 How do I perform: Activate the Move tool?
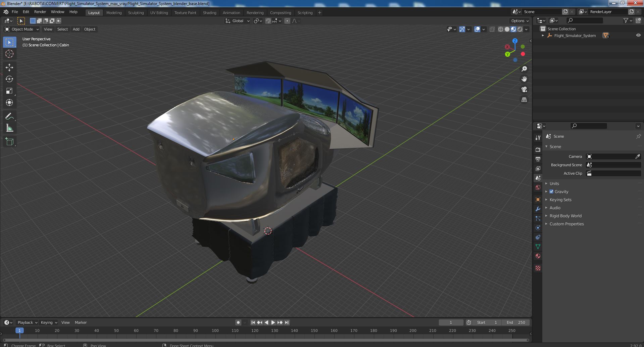pos(9,68)
